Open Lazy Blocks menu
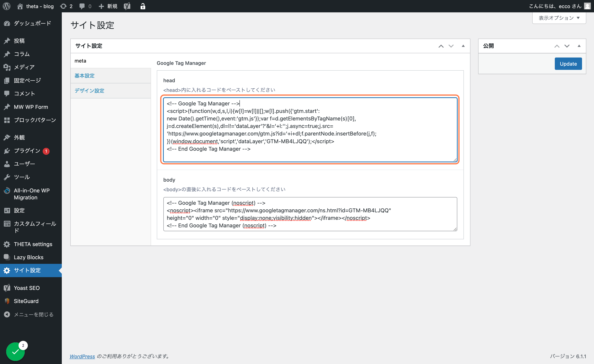The height and width of the screenshot is (364, 594). point(31,257)
